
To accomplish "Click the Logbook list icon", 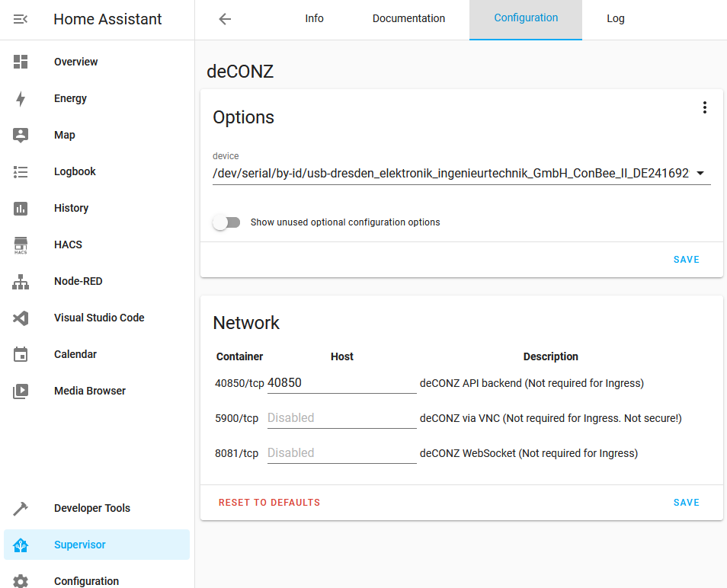I will pyautogui.click(x=21, y=171).
